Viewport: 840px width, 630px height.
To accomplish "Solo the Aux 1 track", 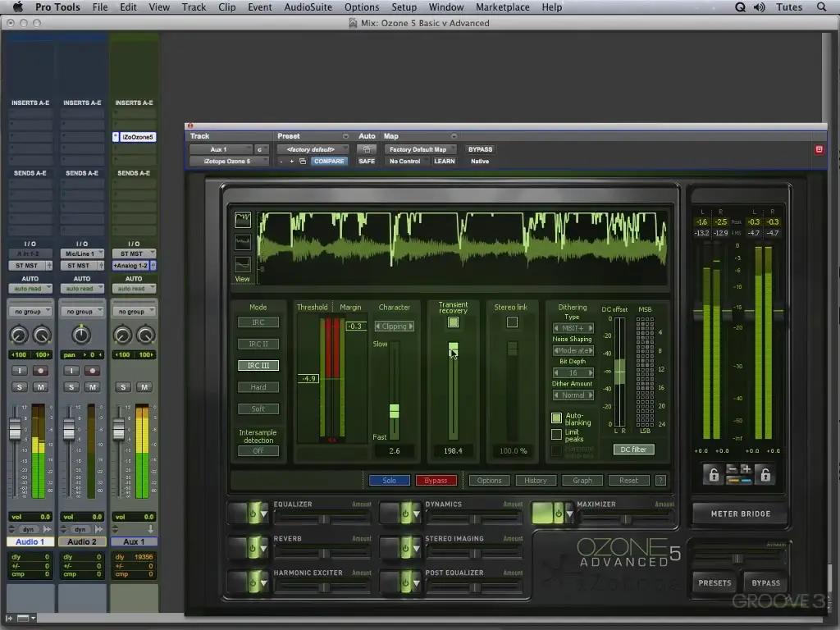I will (123, 387).
